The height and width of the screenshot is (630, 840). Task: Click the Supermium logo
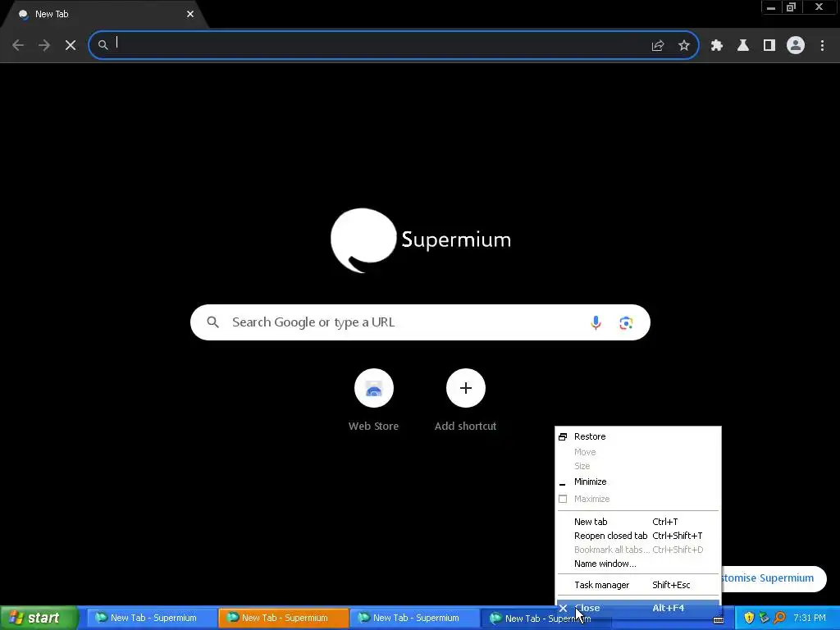(421, 240)
